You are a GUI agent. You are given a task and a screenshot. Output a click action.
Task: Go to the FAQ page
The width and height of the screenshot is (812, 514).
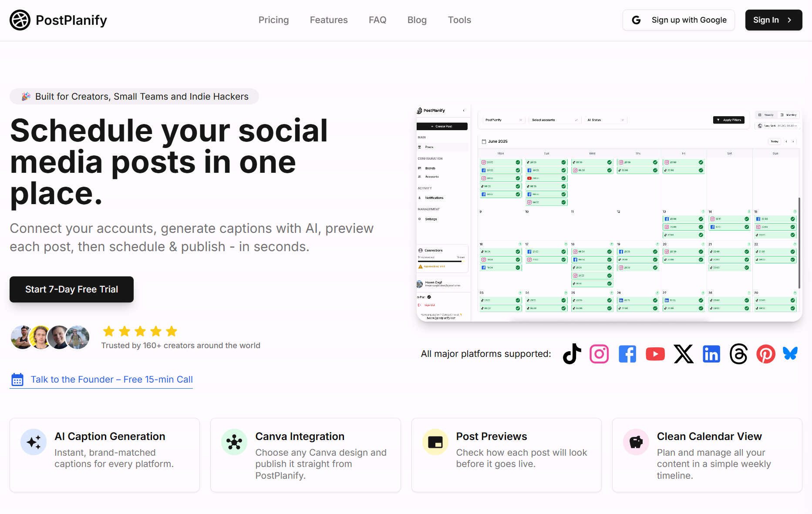coord(377,20)
